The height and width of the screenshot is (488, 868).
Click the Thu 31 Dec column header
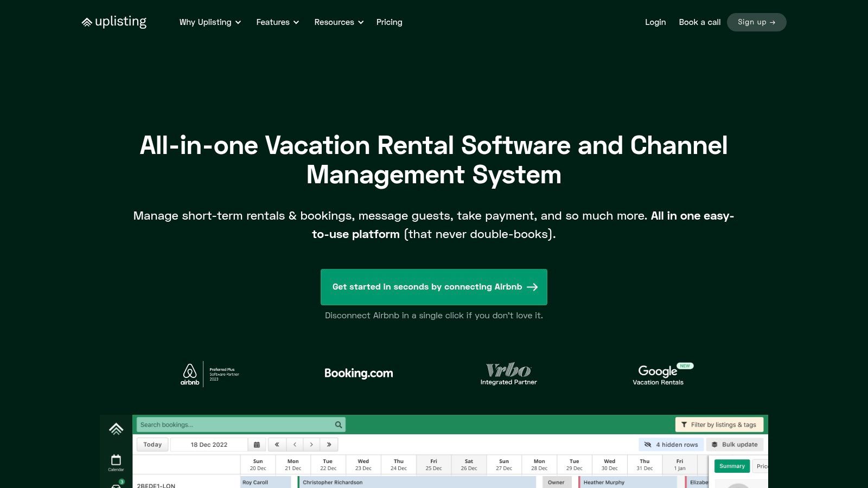[644, 465]
